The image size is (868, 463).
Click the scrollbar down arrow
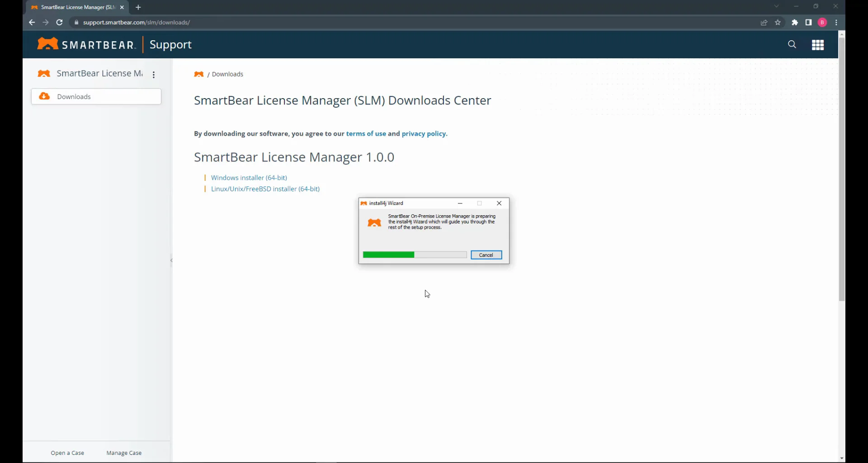tap(842, 458)
